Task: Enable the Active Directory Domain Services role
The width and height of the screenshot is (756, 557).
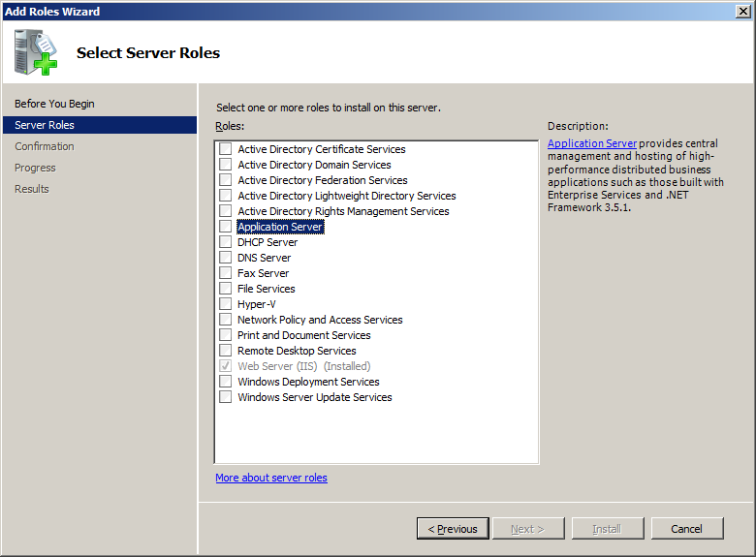Action: point(225,165)
